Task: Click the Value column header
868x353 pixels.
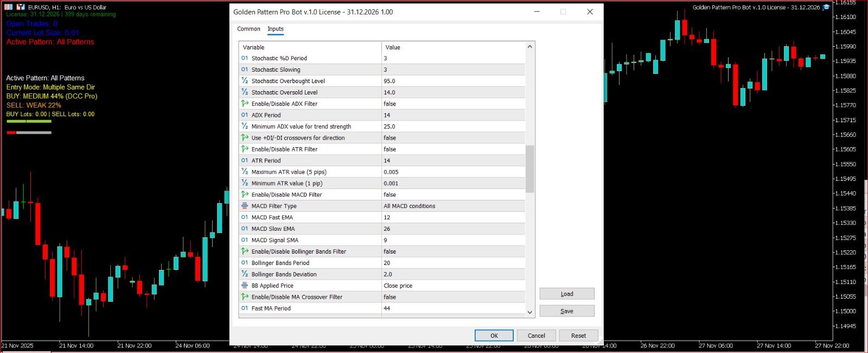Action: [x=454, y=47]
